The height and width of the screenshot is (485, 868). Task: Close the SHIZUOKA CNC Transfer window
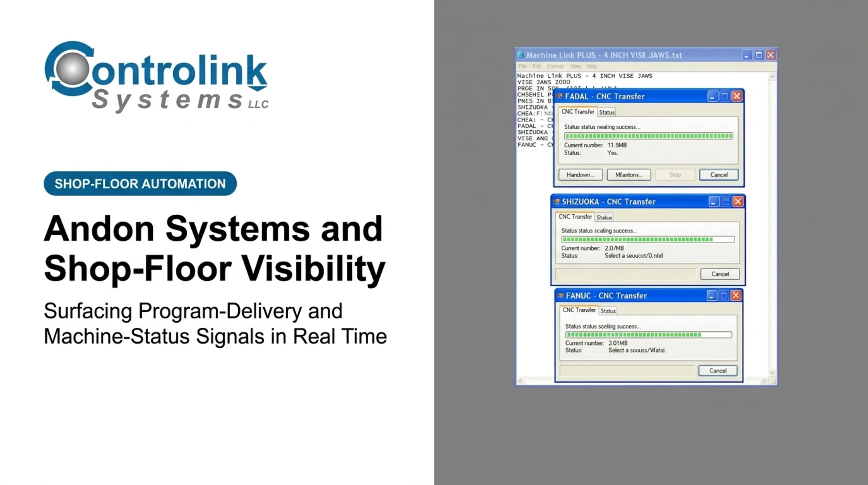point(738,201)
